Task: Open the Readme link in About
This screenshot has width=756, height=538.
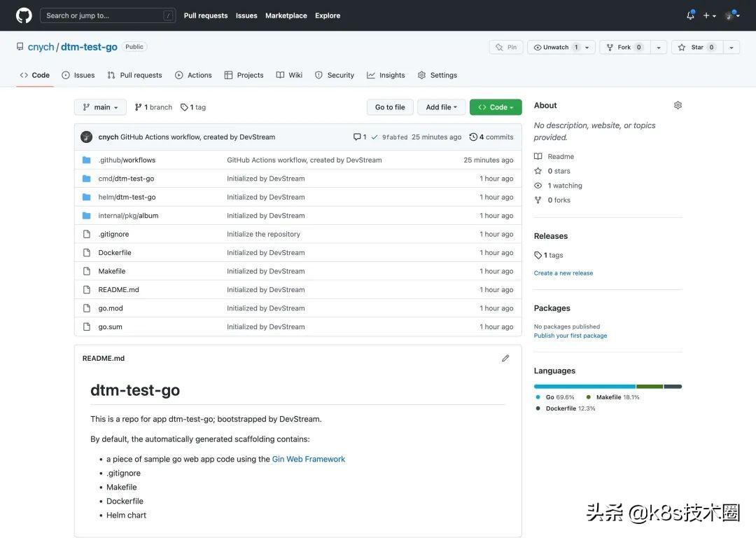Action: [x=554, y=156]
